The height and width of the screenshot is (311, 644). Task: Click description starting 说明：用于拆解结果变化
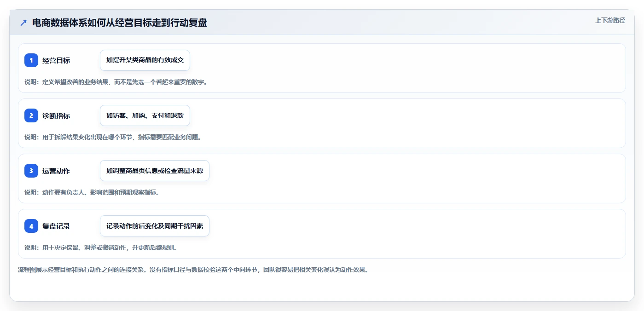pyautogui.click(x=113, y=137)
